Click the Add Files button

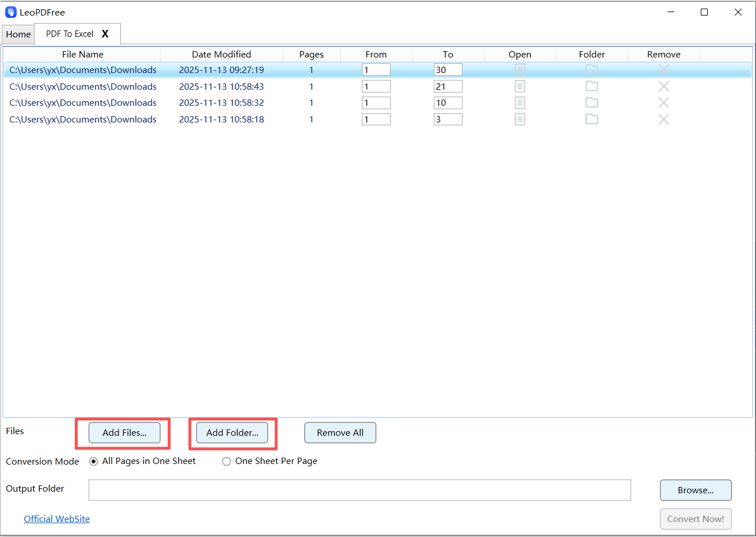(124, 432)
